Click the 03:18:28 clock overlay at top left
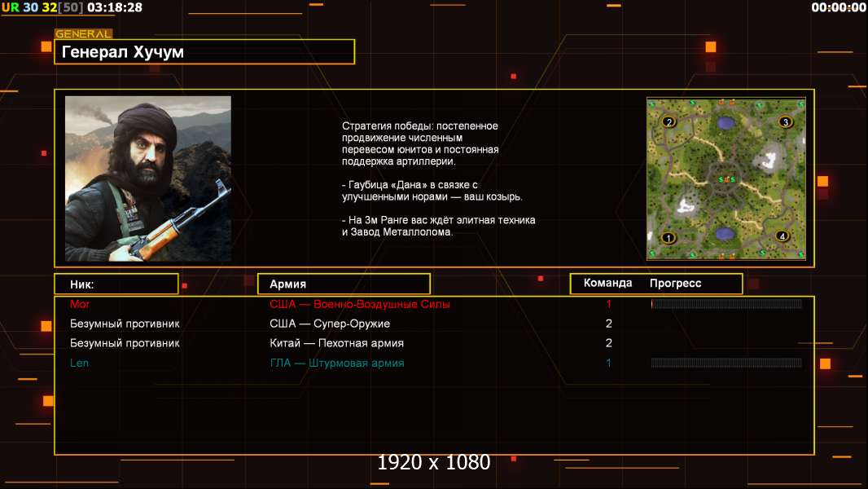This screenshot has height=489, width=868. 115,7
